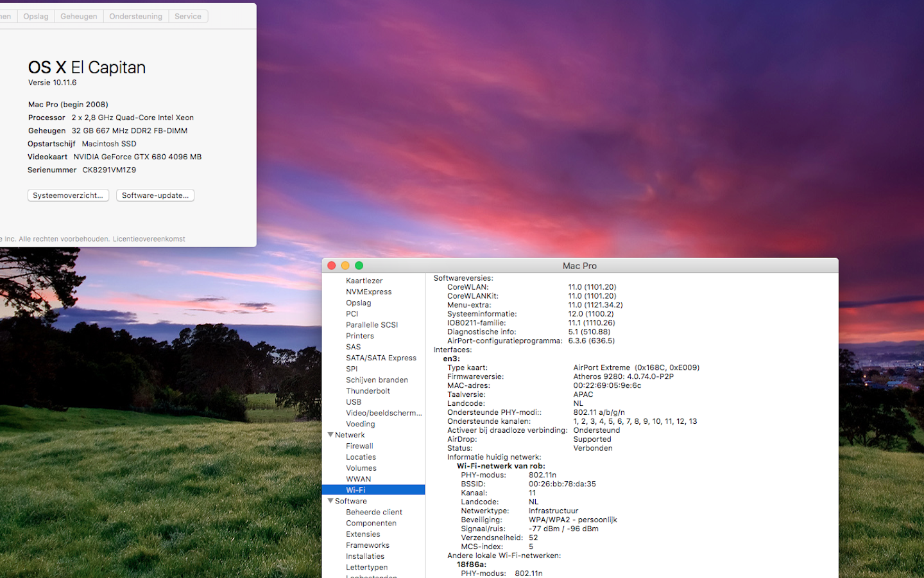
Task: Open the Licentieovereenkomst link
Action: (149, 239)
